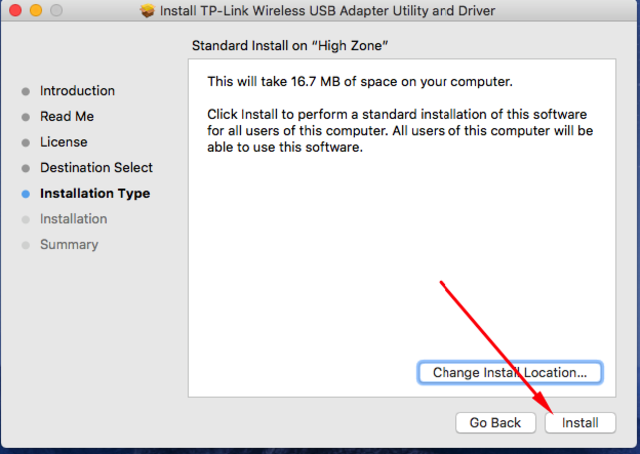The image size is (640, 454).
Task: Click the bullet beside License
Action: [26, 143]
